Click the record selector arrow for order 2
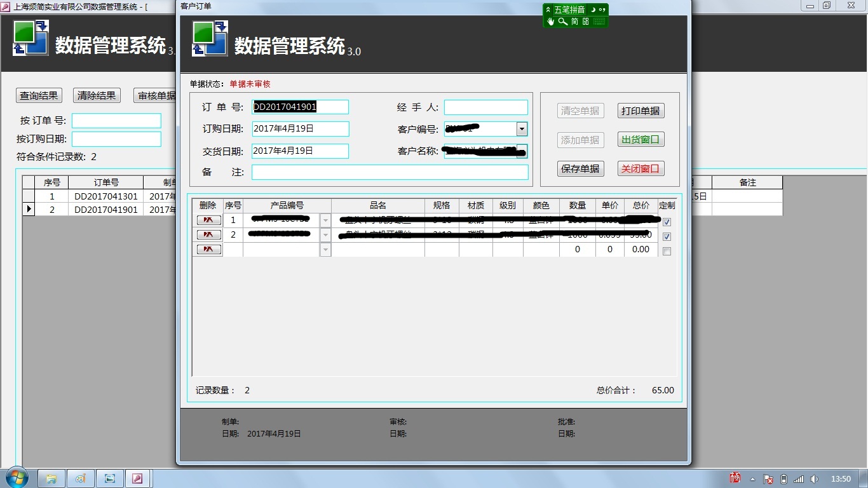The height and width of the screenshot is (488, 868). 29,209
